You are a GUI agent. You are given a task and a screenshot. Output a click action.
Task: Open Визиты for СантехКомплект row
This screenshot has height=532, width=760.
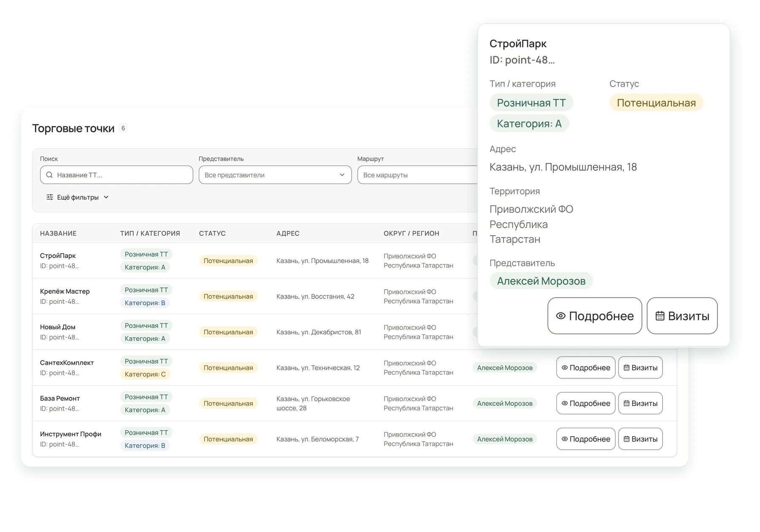pyautogui.click(x=641, y=368)
